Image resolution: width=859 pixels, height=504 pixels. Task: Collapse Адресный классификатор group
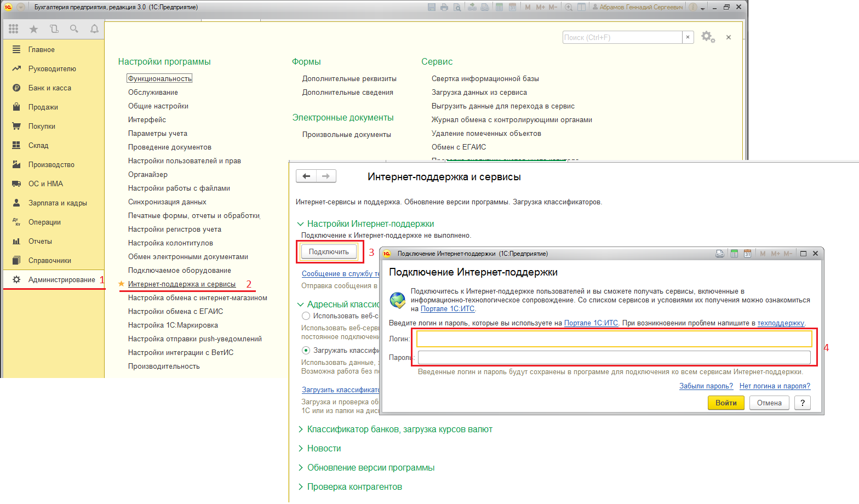tap(300, 304)
